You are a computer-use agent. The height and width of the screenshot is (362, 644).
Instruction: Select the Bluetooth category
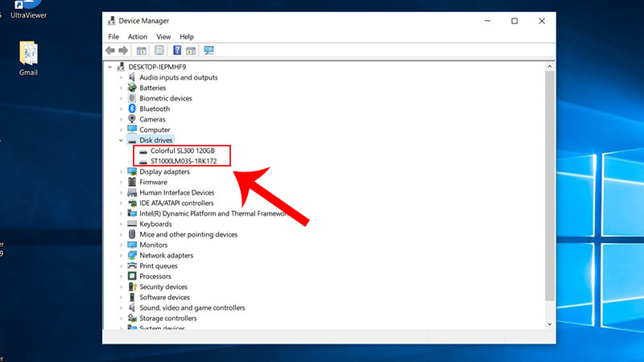click(155, 109)
